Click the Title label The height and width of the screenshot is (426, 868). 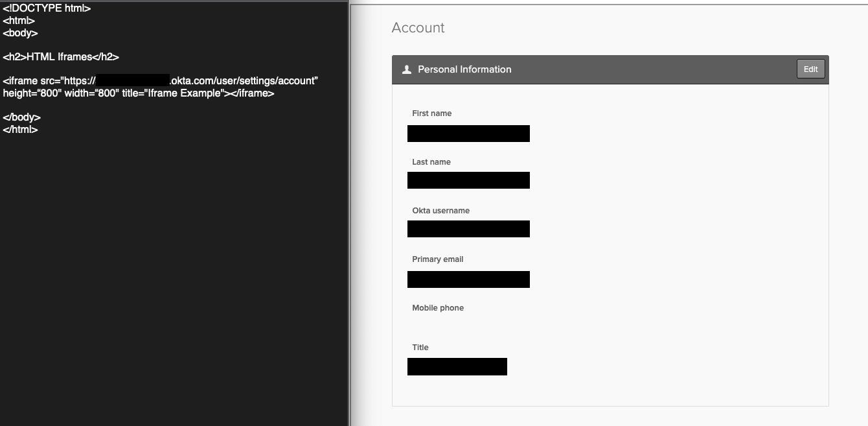[x=420, y=348]
